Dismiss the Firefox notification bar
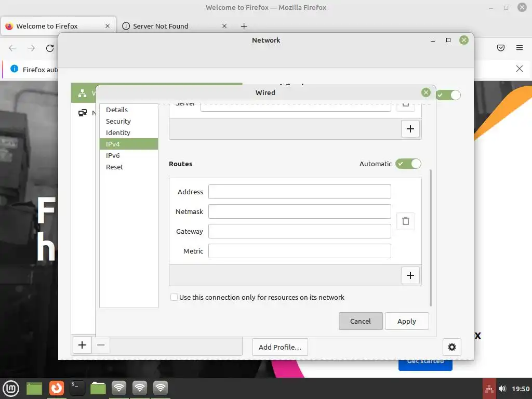532x399 pixels. pyautogui.click(x=520, y=69)
